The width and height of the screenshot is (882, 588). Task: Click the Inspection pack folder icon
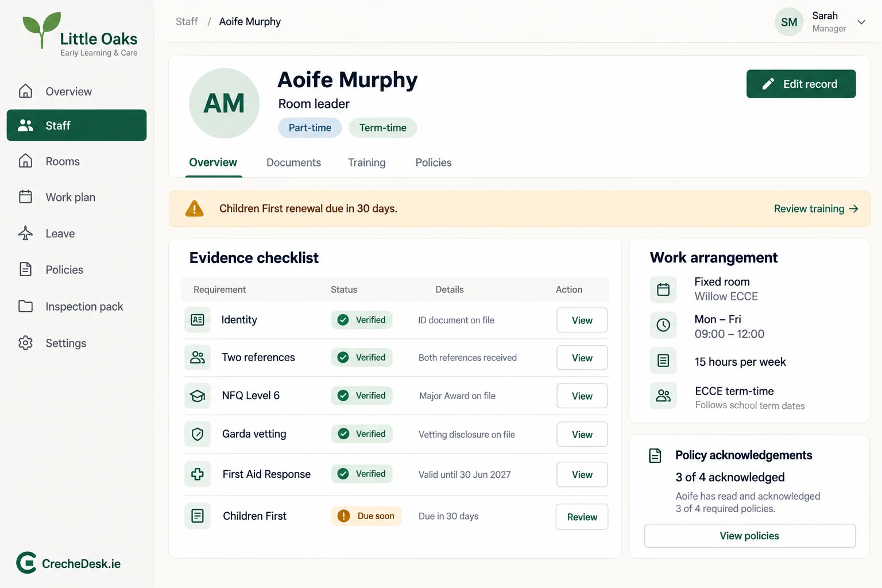coord(25,306)
